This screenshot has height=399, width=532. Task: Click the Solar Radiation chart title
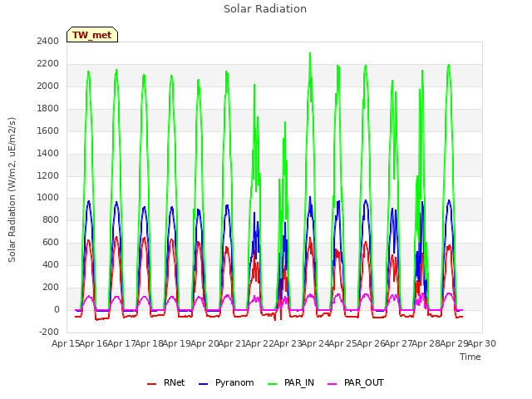point(265,9)
